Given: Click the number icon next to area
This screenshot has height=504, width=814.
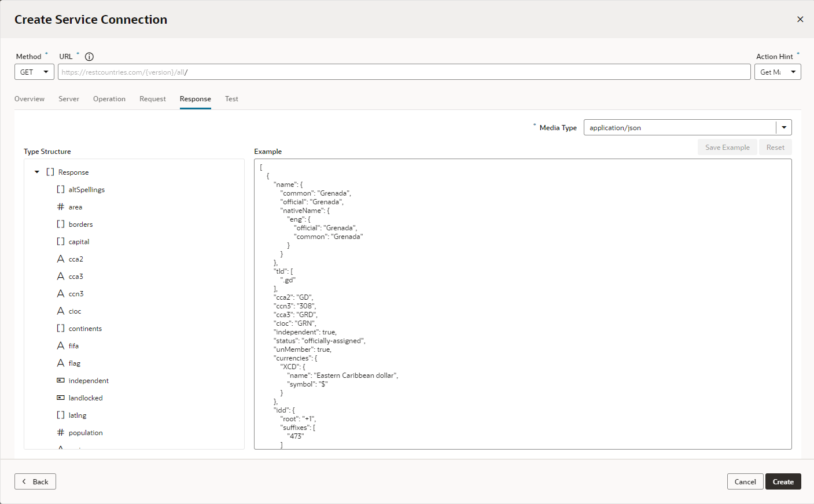Looking at the screenshot, I should click(61, 207).
